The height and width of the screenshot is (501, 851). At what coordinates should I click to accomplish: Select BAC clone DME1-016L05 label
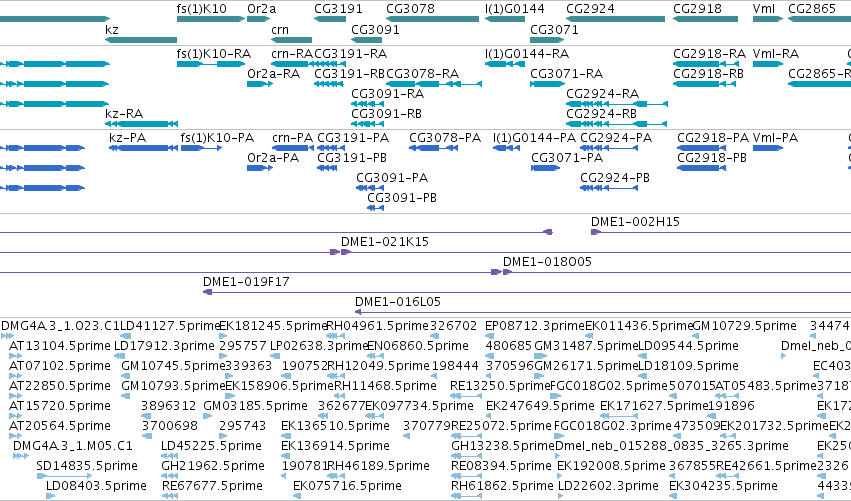397,302
